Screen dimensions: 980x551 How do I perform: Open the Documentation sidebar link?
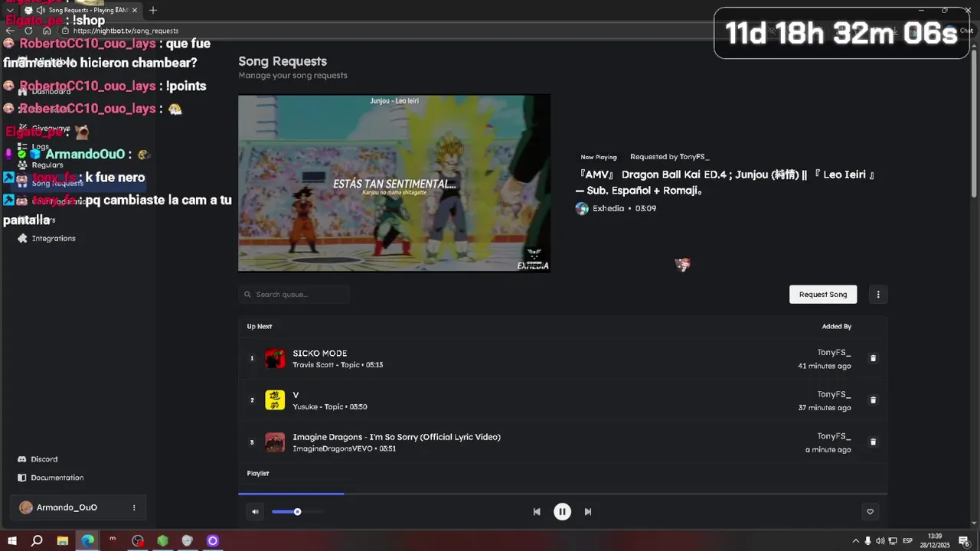point(51,478)
